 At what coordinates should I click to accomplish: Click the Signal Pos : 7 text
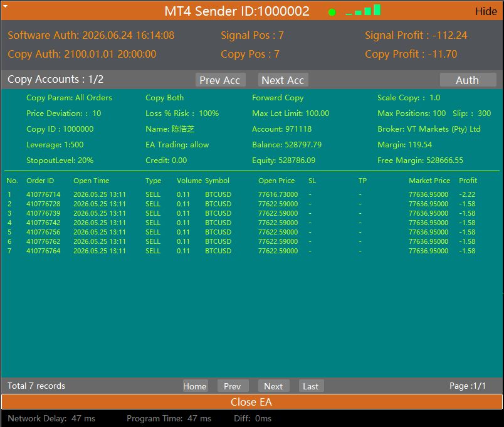(253, 35)
